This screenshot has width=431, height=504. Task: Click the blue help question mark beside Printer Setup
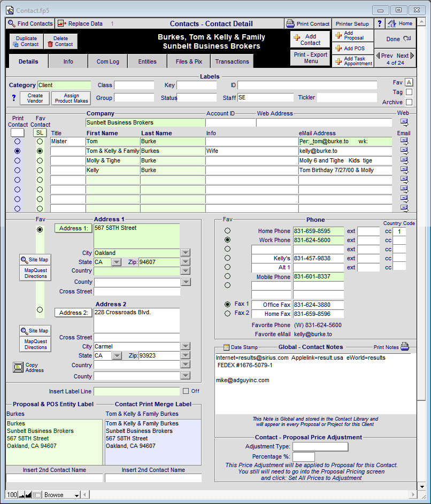coord(379,24)
